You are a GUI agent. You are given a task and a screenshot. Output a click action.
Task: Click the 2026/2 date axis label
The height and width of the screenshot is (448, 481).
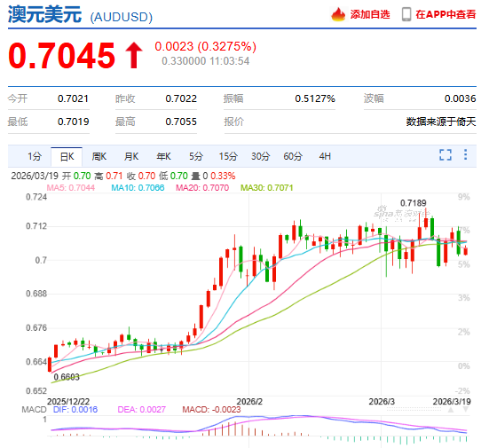249,401
